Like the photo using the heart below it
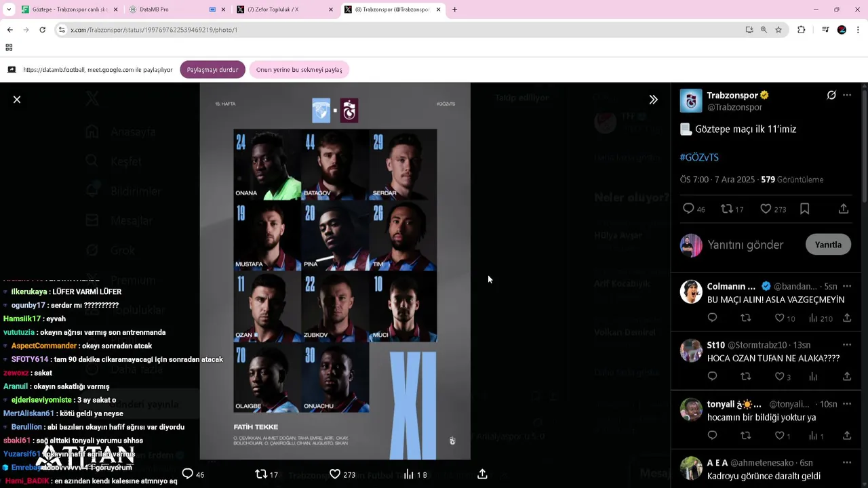868x488 pixels. [335, 474]
